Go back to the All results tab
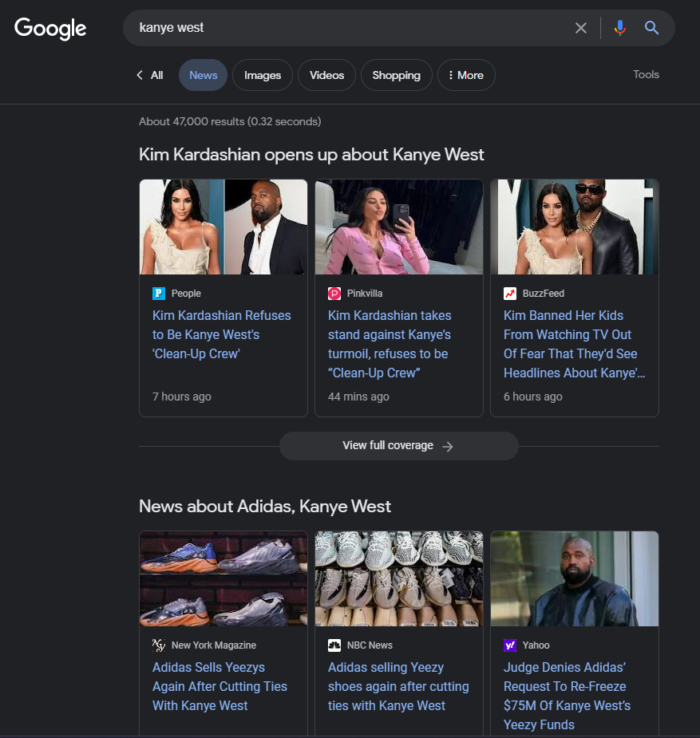Viewport: 700px width, 738px height. point(150,75)
